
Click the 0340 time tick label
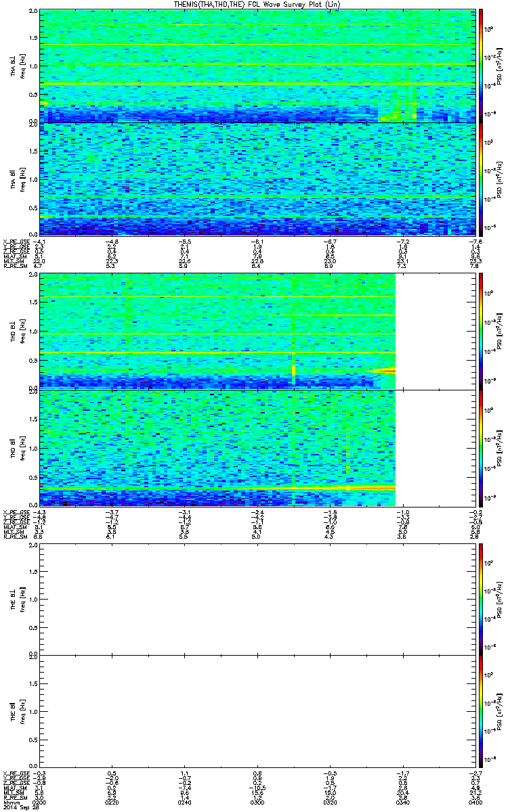[x=402, y=803]
